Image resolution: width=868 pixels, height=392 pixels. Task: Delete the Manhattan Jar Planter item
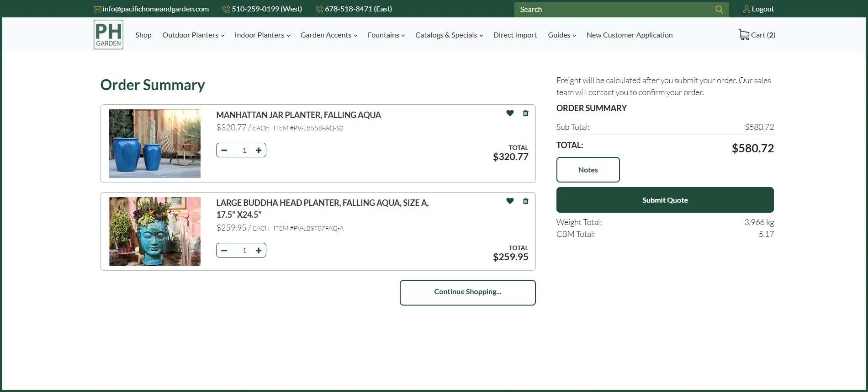click(525, 113)
